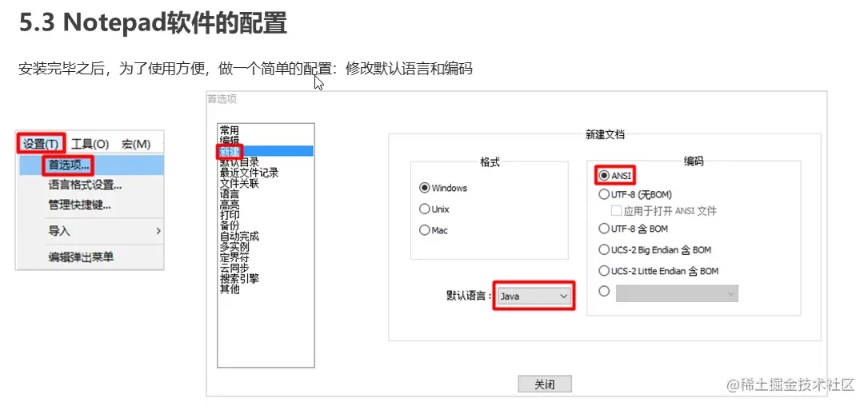Choose 首选项... from the settings menu
The image size is (868, 406).
click(x=69, y=165)
